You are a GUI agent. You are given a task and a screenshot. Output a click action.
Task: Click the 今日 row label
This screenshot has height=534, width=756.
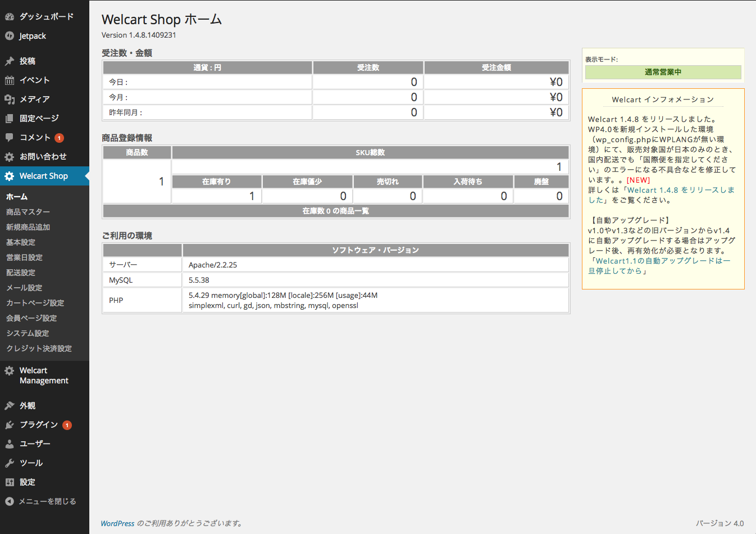pos(119,82)
